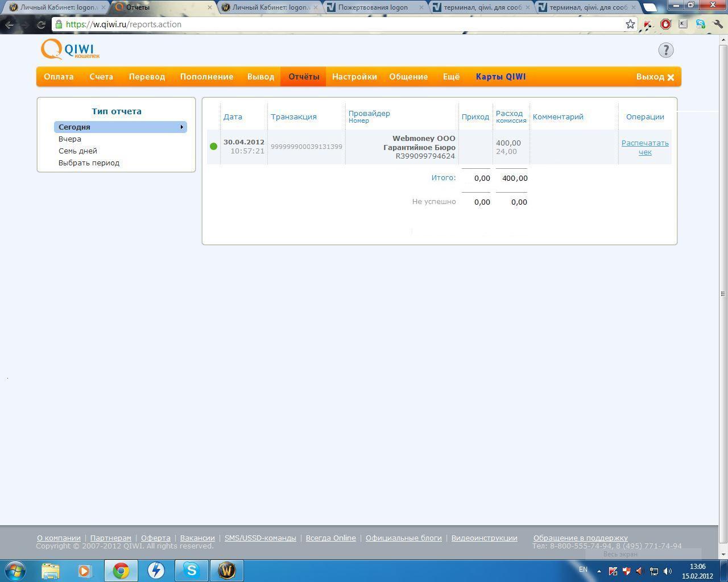Click the Распечатать чек link
Screen dimensions: 728x582
coord(644,147)
